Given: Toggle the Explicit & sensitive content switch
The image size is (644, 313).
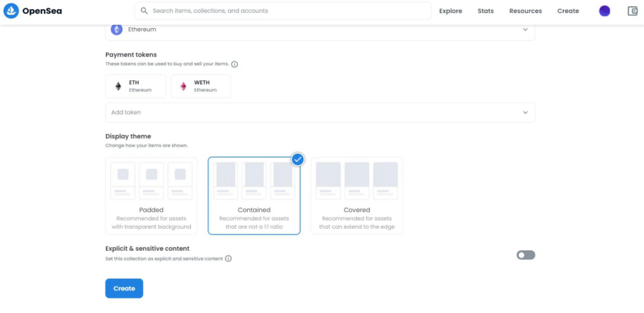Looking at the screenshot, I should coord(526,255).
